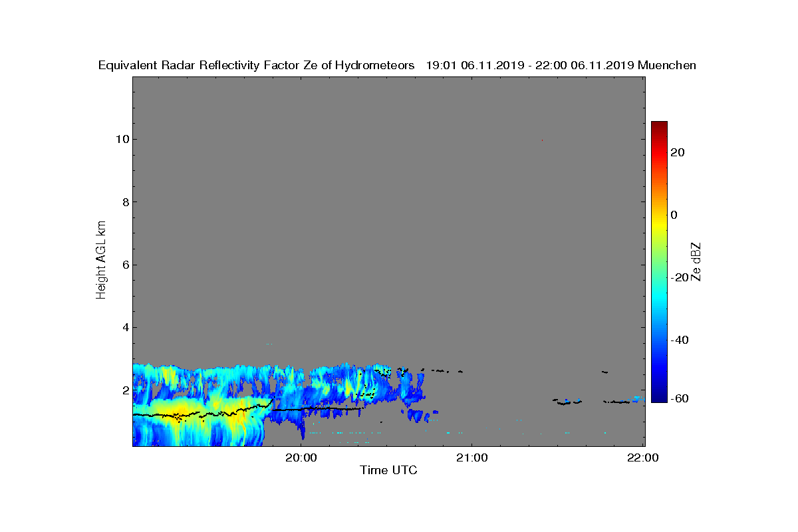The image size is (798, 532).
Task: Click the colorbar value -20
Action: click(679, 277)
